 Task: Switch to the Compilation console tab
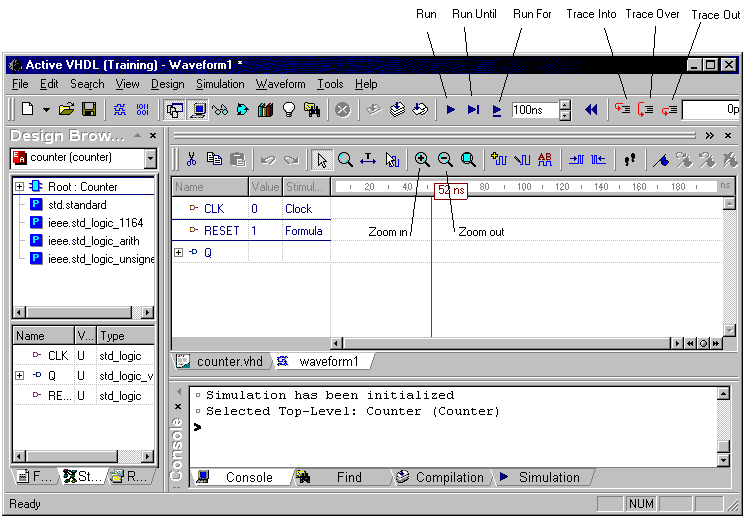tap(448, 478)
